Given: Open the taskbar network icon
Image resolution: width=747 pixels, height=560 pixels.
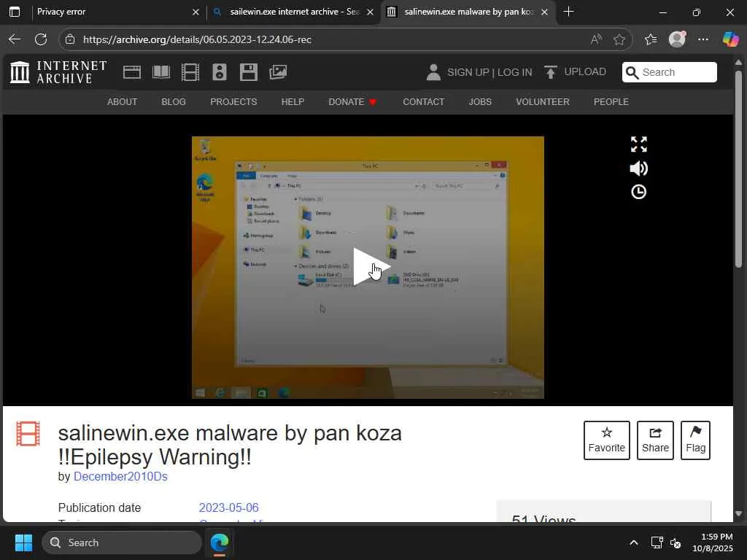Looking at the screenshot, I should click(657, 542).
